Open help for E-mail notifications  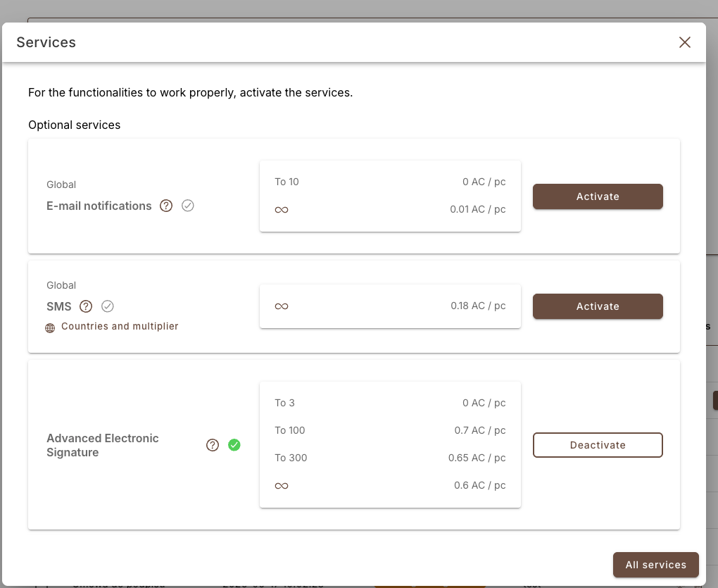click(165, 206)
